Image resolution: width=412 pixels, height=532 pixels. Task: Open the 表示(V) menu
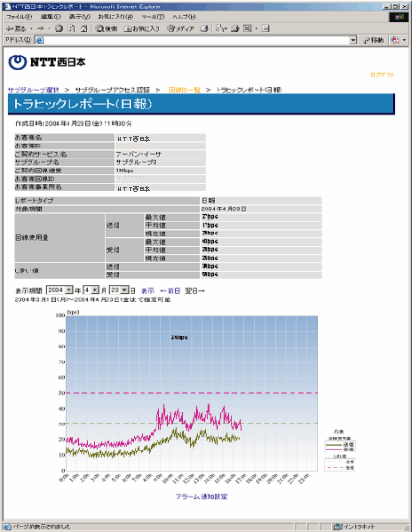coord(80,17)
